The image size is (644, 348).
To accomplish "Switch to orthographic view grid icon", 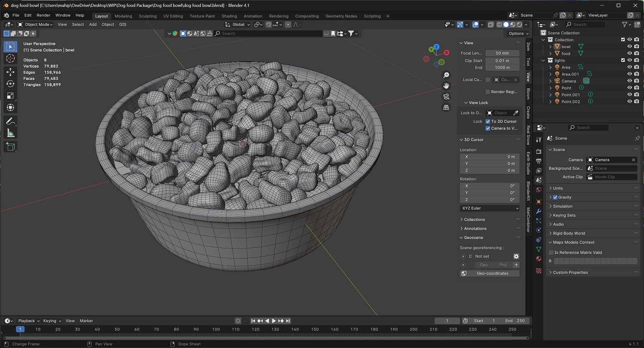I will point(446,107).
